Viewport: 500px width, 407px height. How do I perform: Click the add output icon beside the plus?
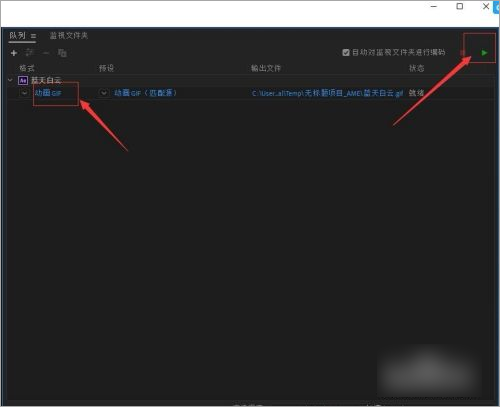click(x=30, y=52)
